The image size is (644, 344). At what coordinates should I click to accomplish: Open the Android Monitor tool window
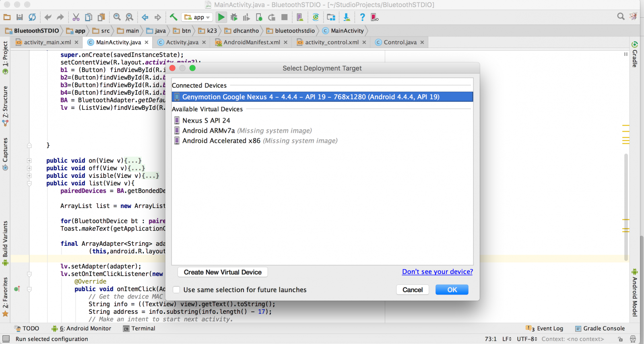[81, 328]
